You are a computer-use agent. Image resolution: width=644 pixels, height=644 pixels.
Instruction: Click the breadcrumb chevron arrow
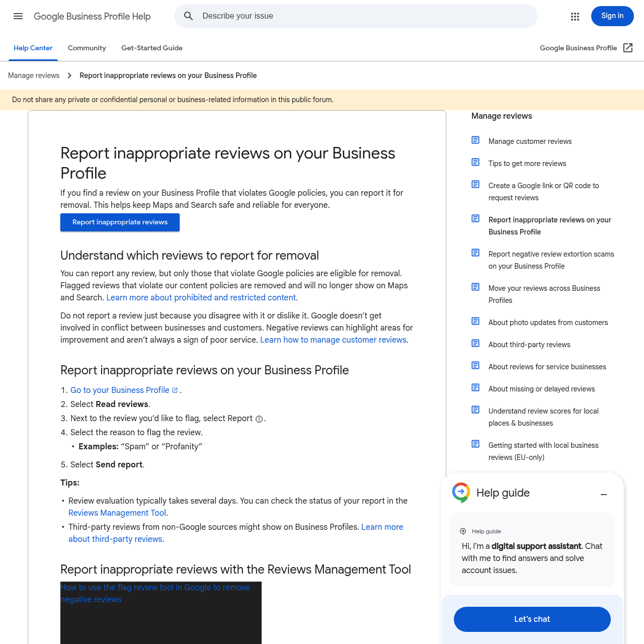[69, 75]
